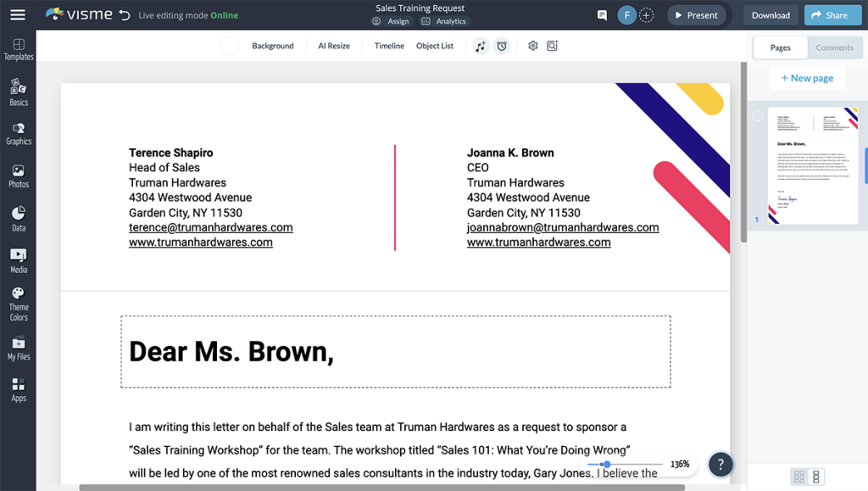This screenshot has height=491, width=868.
Task: Switch pages panel to grid view
Action: point(798,477)
